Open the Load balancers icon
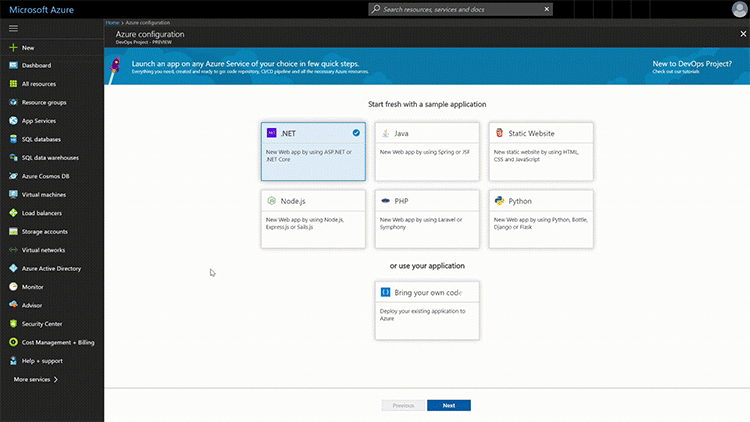Viewport: 750px width, 422px height. [13, 213]
